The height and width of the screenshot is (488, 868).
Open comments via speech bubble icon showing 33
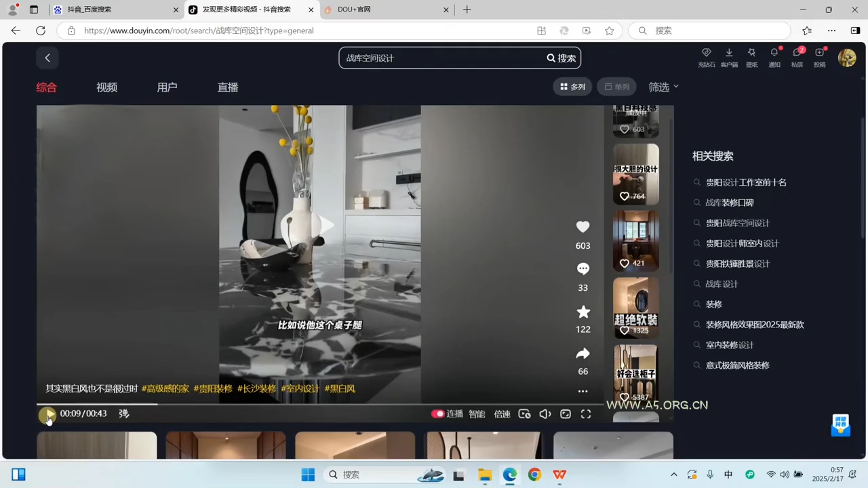point(583,268)
